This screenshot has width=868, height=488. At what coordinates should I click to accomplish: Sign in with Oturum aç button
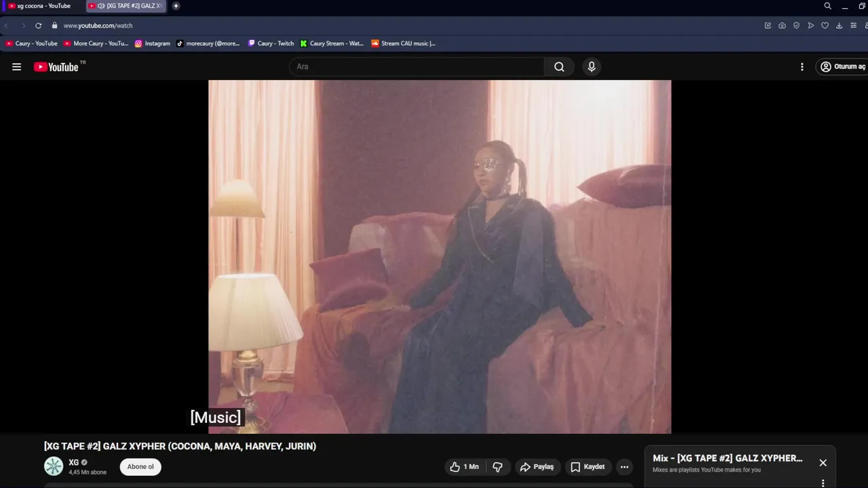pos(843,66)
